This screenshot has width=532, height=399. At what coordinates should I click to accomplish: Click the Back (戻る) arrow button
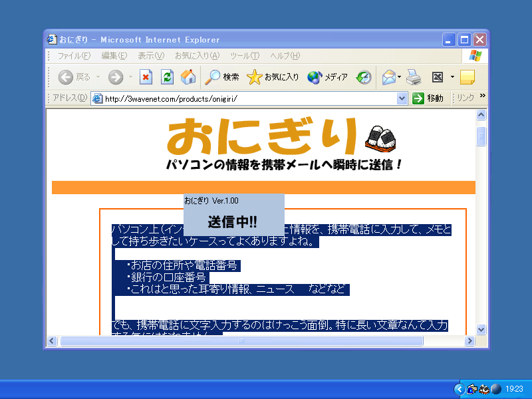(65, 77)
